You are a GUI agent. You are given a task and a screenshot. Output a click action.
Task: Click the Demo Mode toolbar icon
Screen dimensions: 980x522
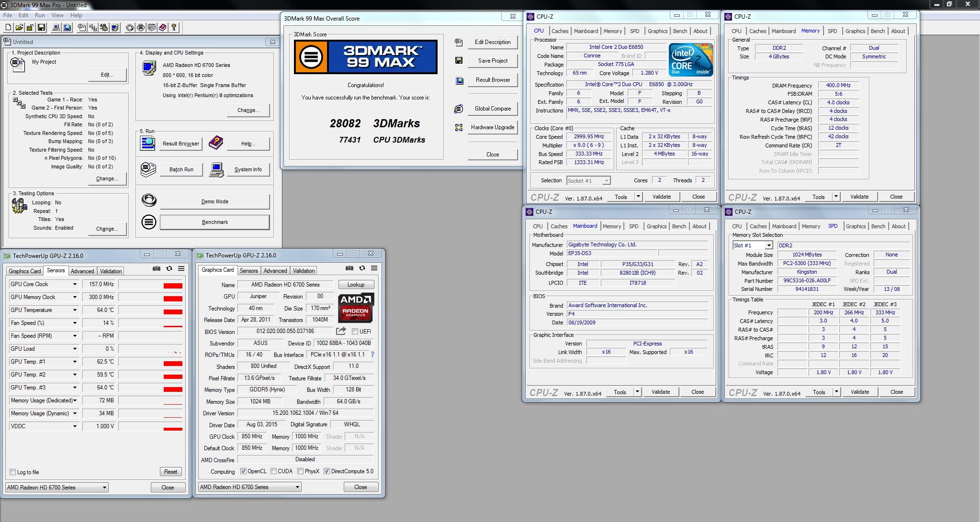click(130, 27)
